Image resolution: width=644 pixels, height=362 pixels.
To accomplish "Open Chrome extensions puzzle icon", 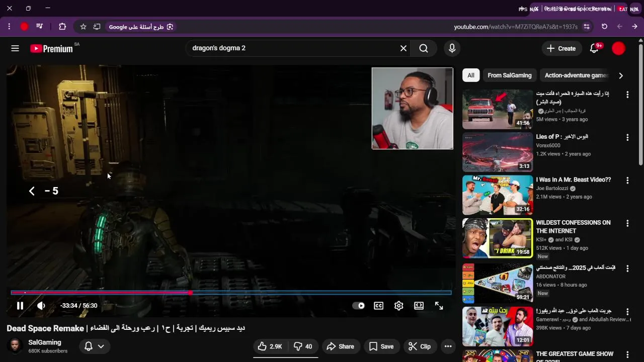I will (62, 27).
